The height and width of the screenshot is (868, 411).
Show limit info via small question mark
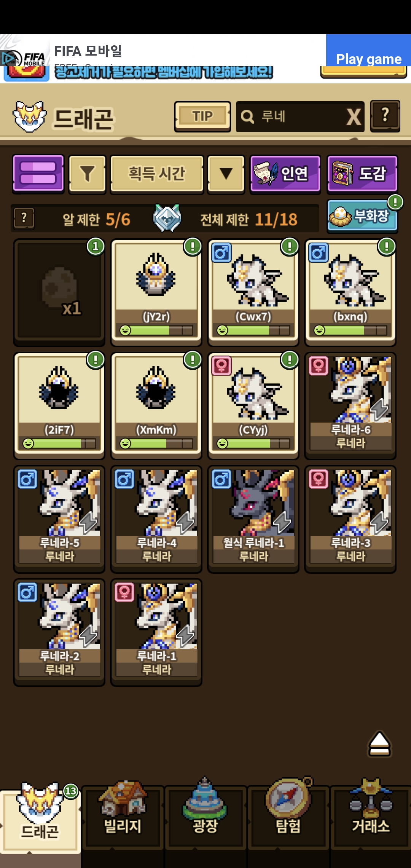pyautogui.click(x=24, y=219)
